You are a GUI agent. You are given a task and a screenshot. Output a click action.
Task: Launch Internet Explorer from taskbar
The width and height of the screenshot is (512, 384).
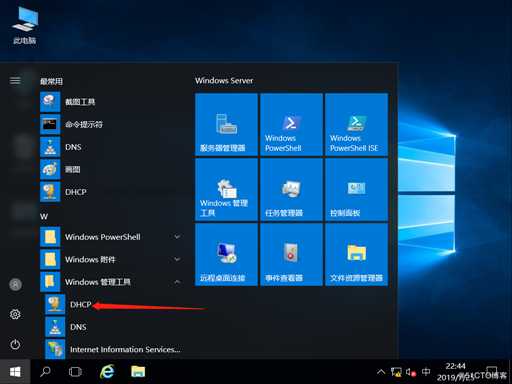point(107,371)
